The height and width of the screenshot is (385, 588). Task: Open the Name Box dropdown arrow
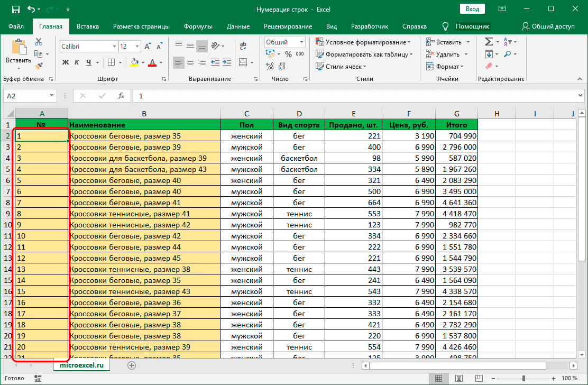click(51, 96)
